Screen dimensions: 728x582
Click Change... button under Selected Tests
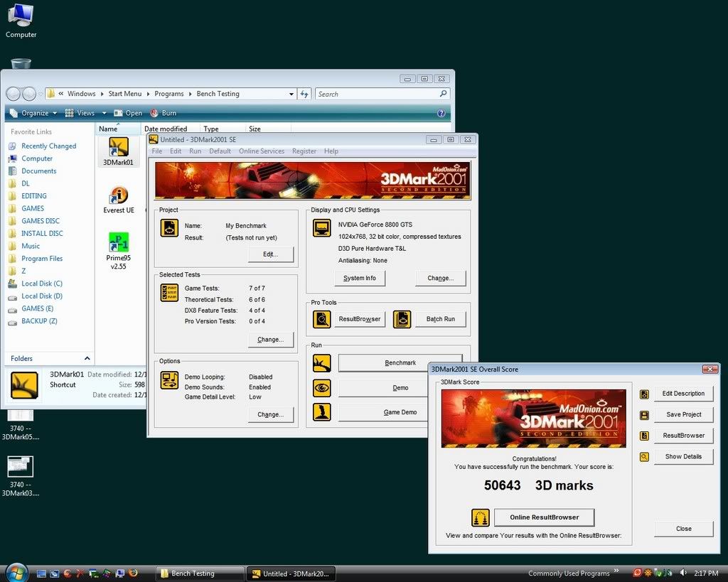(271, 340)
